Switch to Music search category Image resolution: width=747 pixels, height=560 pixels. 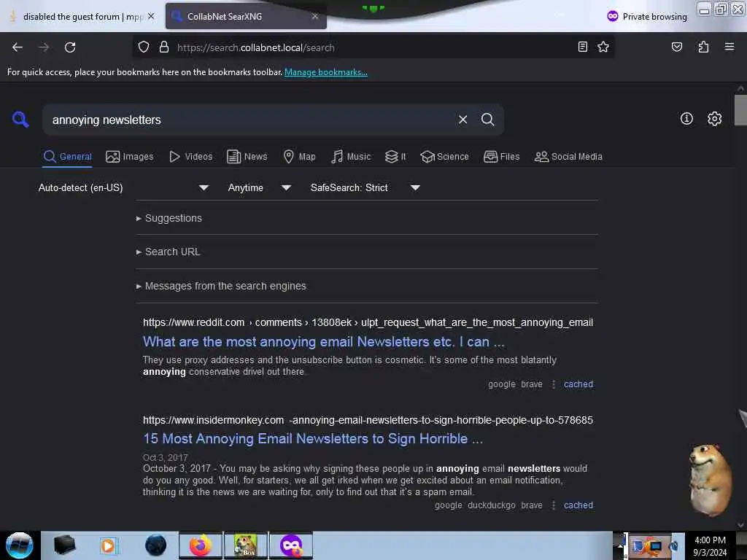[x=351, y=157]
